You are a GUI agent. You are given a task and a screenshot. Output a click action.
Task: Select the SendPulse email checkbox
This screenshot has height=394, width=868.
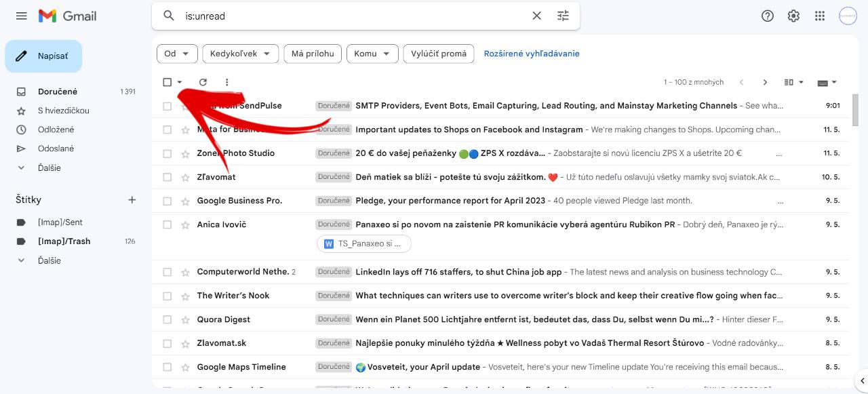(x=167, y=106)
